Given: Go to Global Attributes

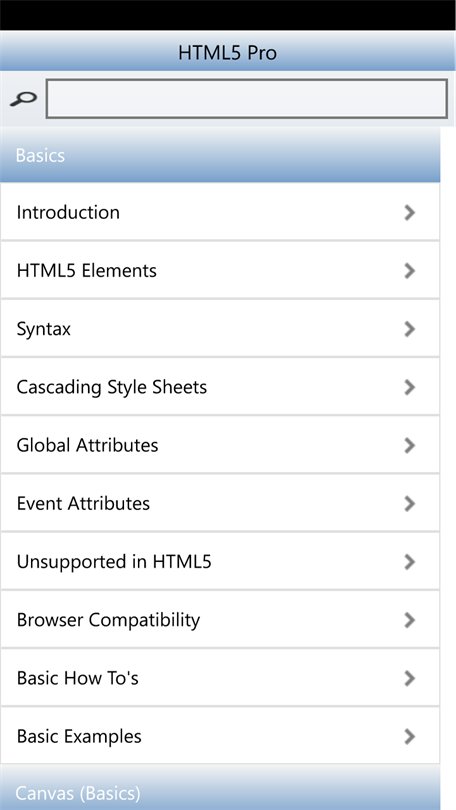Looking at the screenshot, I should pos(220,445).
